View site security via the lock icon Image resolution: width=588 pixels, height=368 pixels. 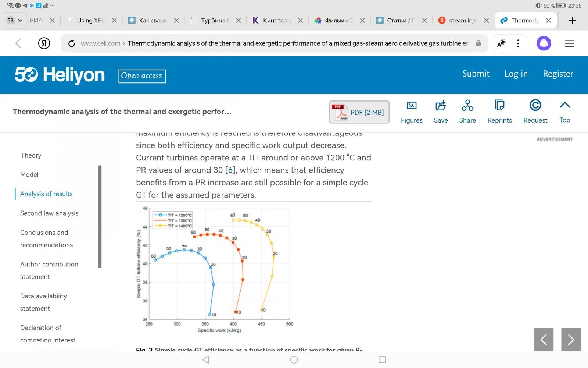tap(477, 43)
